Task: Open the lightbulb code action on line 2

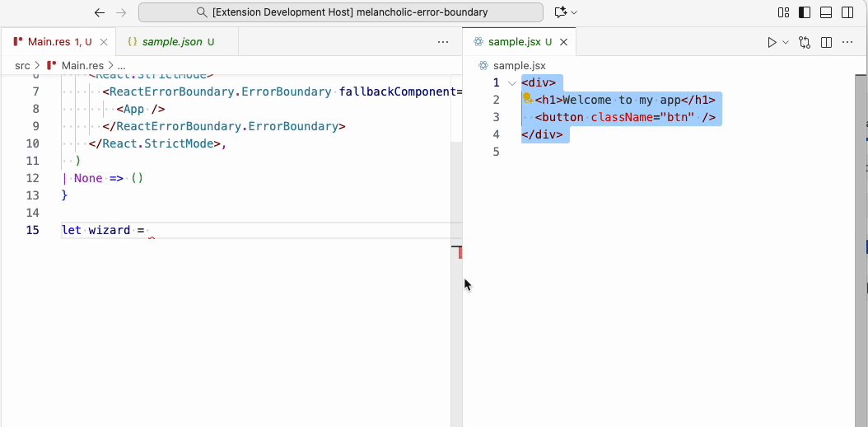Action: tap(528, 100)
